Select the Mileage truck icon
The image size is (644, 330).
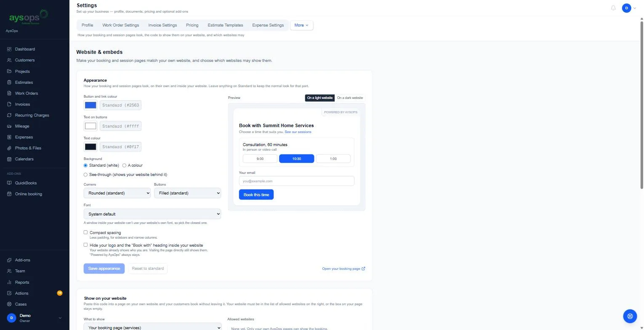9,126
